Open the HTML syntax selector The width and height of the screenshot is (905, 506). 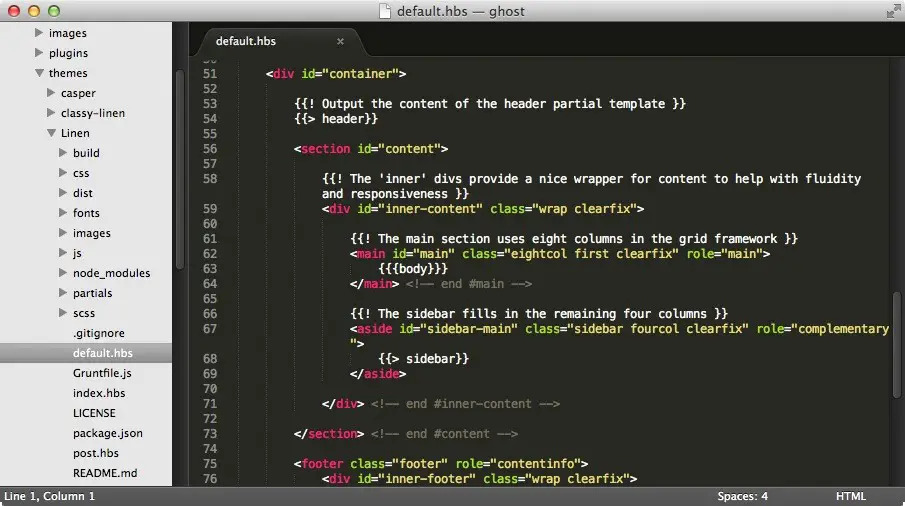851,496
